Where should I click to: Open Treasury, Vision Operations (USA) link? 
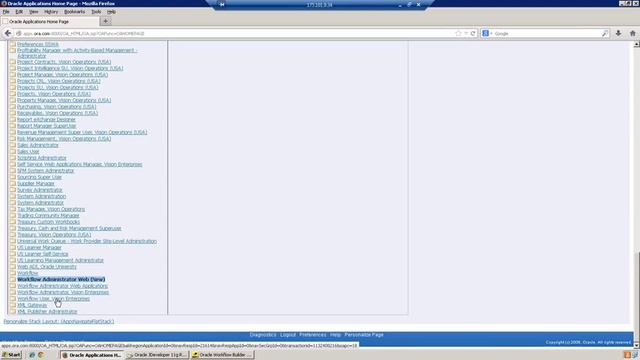click(54, 235)
